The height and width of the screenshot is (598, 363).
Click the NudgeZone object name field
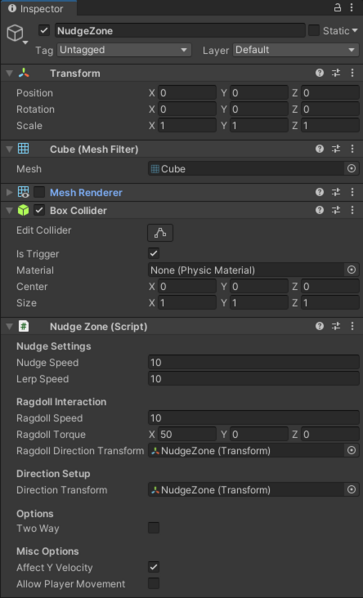(x=180, y=31)
